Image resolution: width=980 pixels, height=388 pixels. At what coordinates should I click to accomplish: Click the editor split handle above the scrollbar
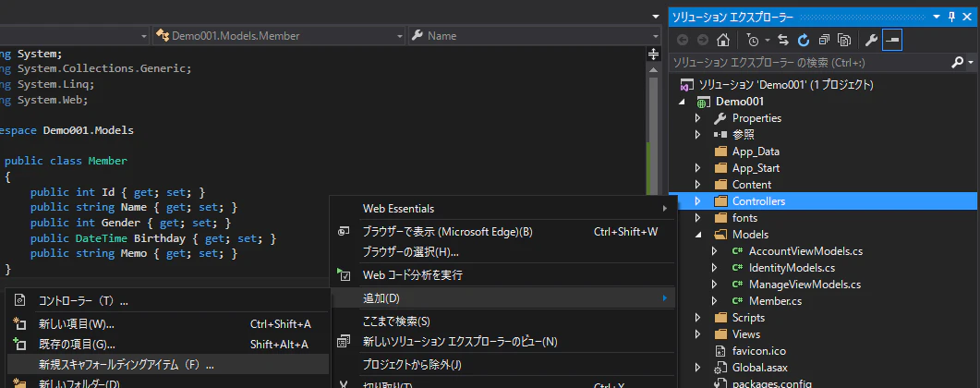[x=653, y=54]
